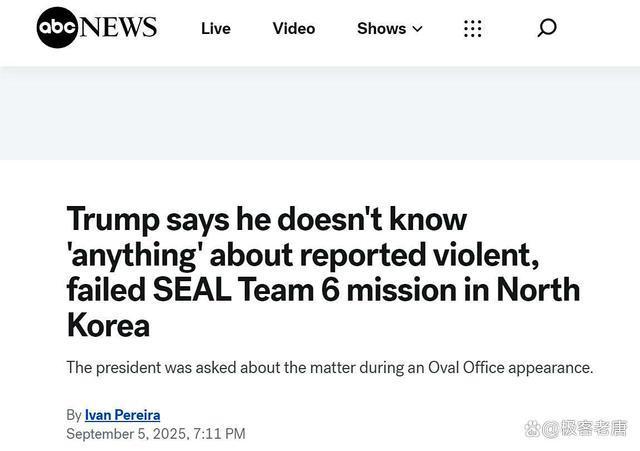Open the search magnifier icon
Screen dimensions: 640x451
(x=546, y=28)
